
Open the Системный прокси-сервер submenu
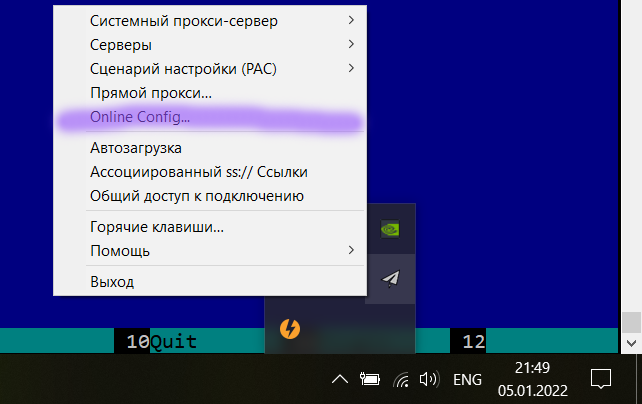pyautogui.click(x=210, y=20)
